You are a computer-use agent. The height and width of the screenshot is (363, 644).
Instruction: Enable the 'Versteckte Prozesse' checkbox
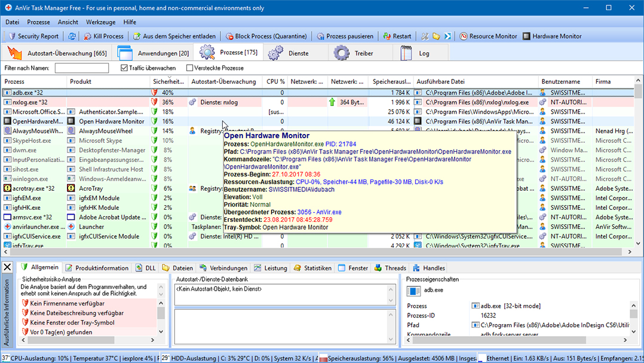pos(189,68)
